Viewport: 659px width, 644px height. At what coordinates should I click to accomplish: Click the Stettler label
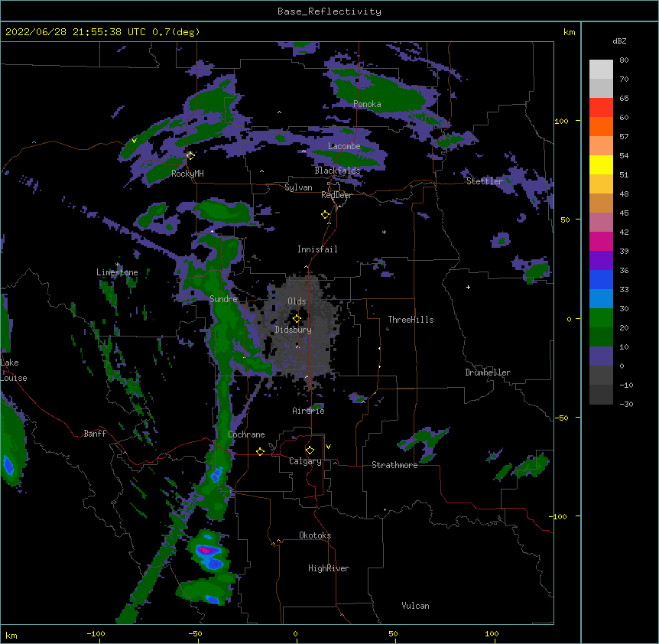coord(485,181)
